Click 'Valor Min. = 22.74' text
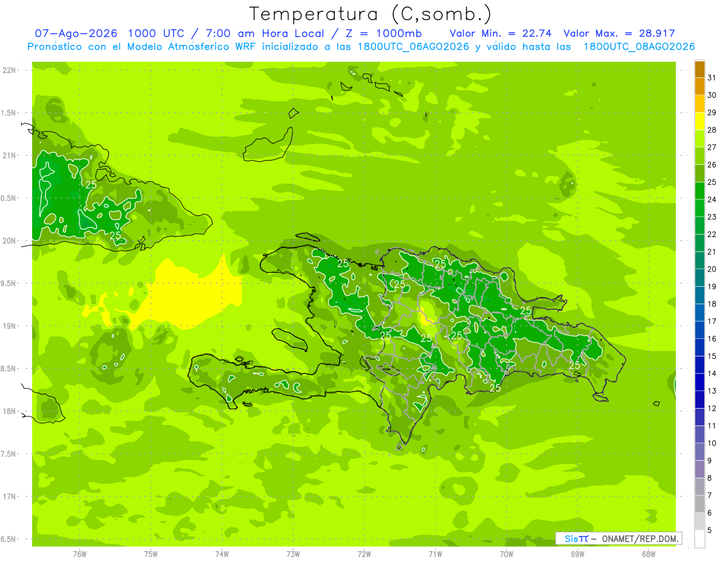Image resolution: width=728 pixels, height=562 pixels. point(501,33)
